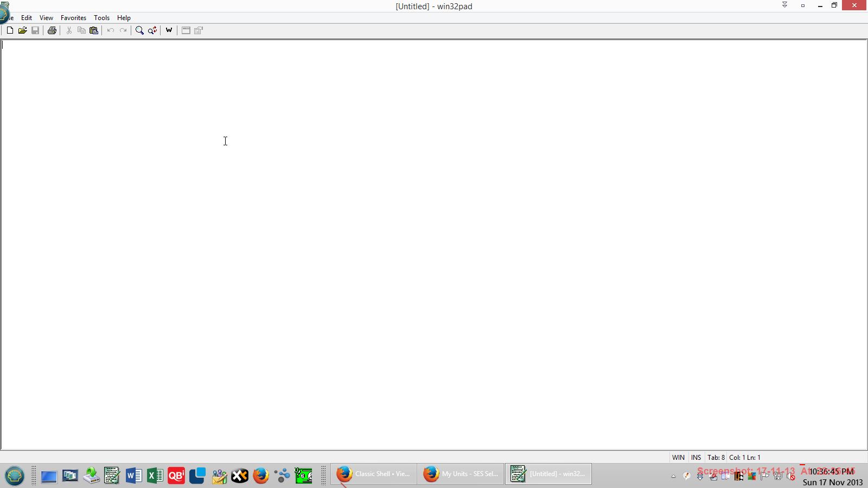Open Find and Replace toolbar icon
Viewport: 868px width, 488px height.
pyautogui.click(x=152, y=30)
